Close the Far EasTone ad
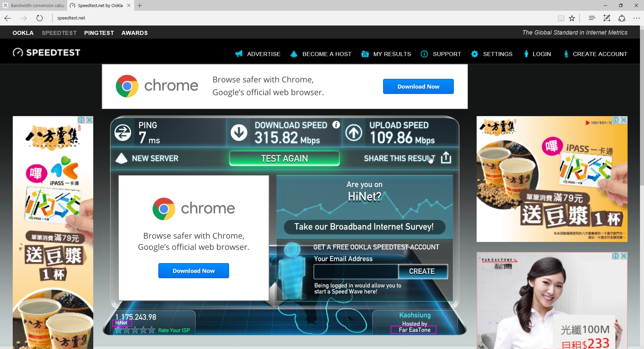 tap(624, 256)
